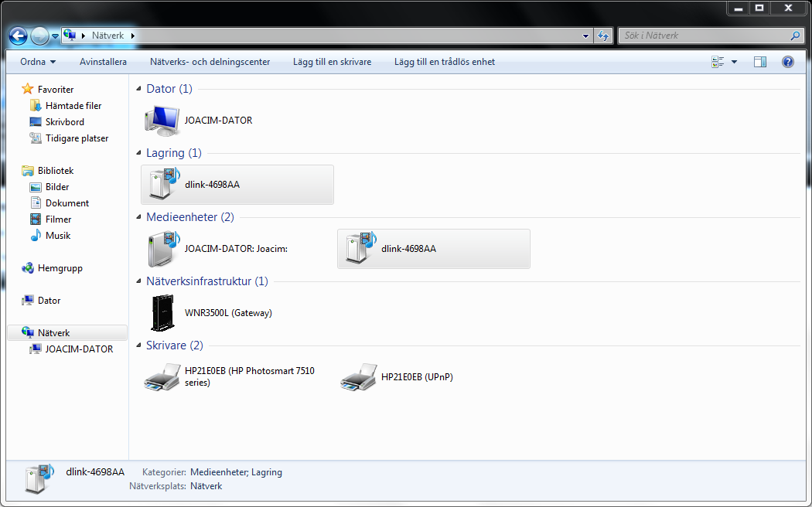Change the view with the view icon
Image resolution: width=812 pixels, height=507 pixels.
coord(718,62)
